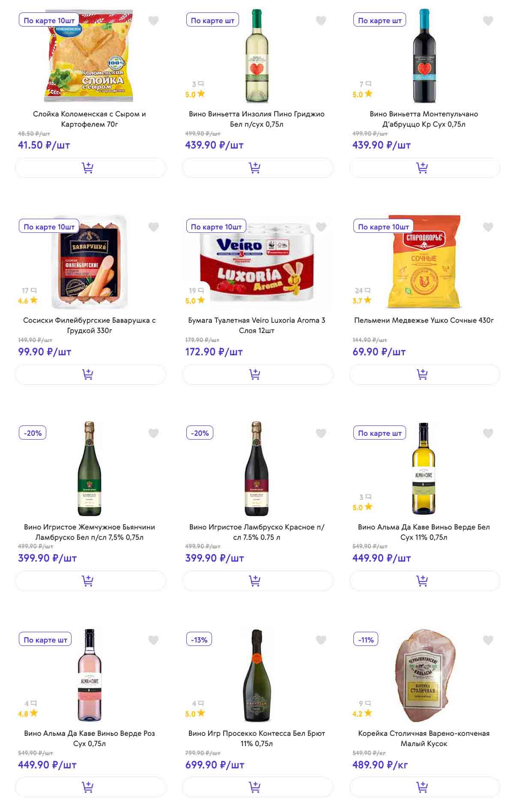Toggle favorite on Вино Виньетта Монтепульчано
The height and width of the screenshot is (812, 514).
(488, 21)
